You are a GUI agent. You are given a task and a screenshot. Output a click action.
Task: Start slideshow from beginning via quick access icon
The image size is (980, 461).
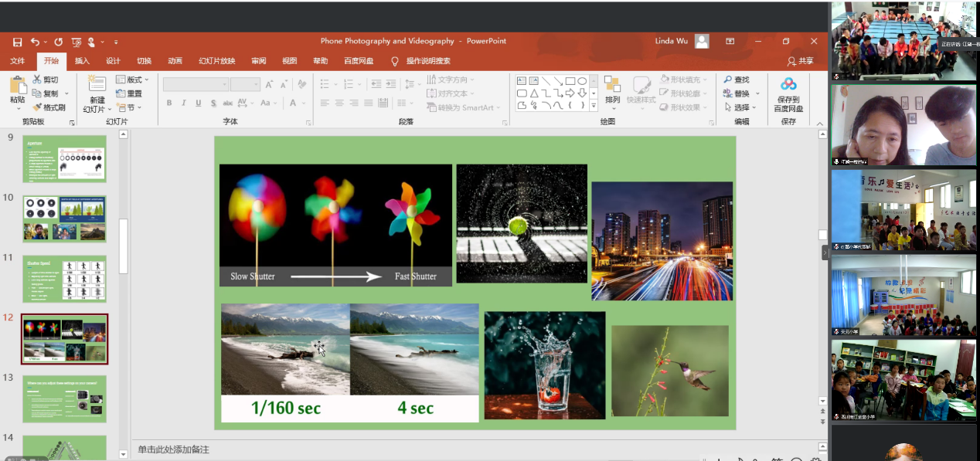coord(77,42)
